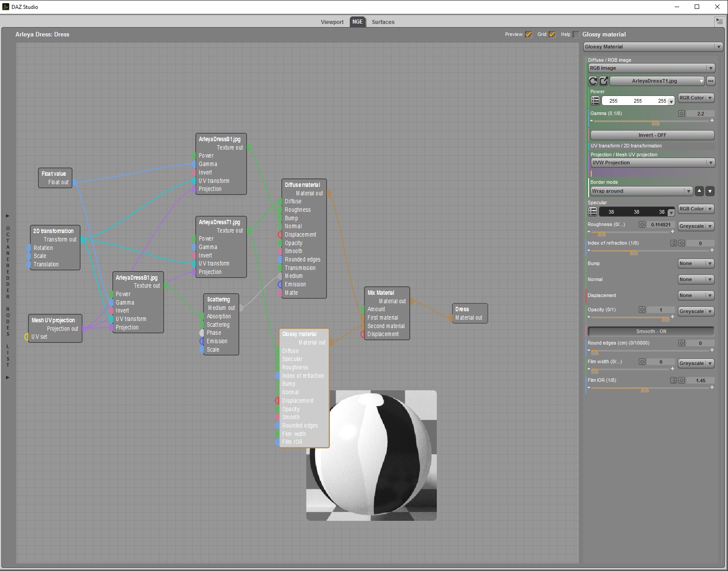Enable the Help checkbox
The image size is (728, 571).
[x=576, y=34]
